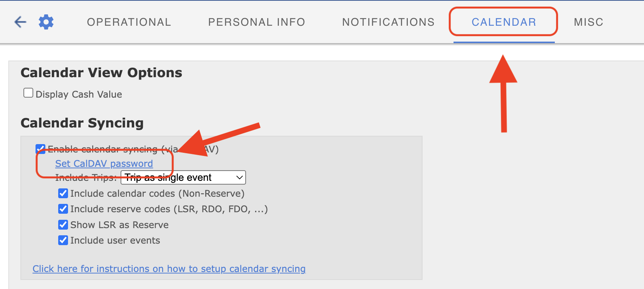644x289 pixels.
Task: Disable Include user events
Action: [x=63, y=240]
